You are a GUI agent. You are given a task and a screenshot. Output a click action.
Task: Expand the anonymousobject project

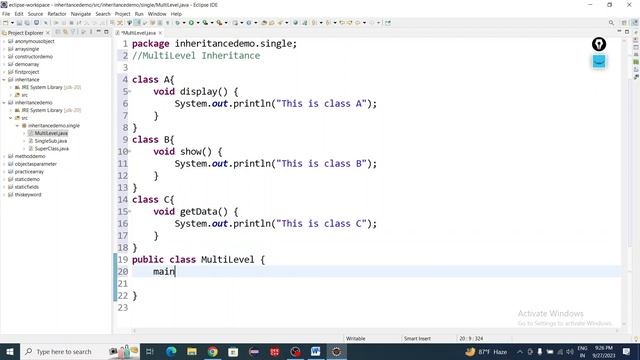4,41
